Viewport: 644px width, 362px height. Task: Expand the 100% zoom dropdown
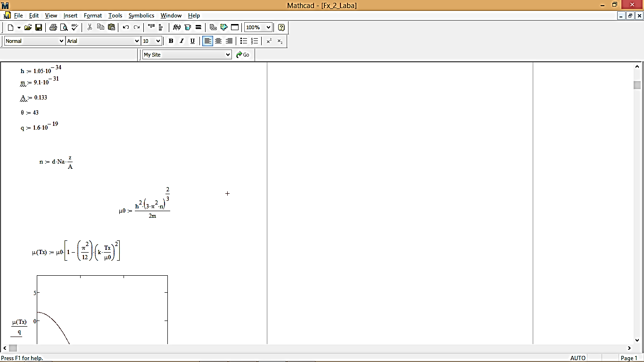(x=268, y=27)
